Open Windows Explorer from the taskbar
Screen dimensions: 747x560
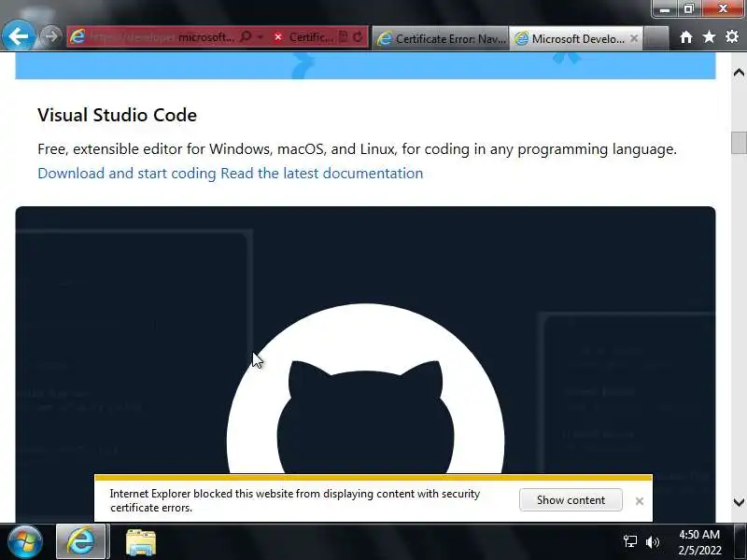141,542
